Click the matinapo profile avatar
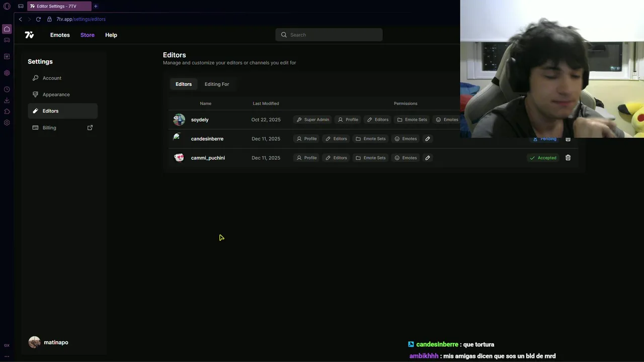The width and height of the screenshot is (644, 362). [34, 342]
